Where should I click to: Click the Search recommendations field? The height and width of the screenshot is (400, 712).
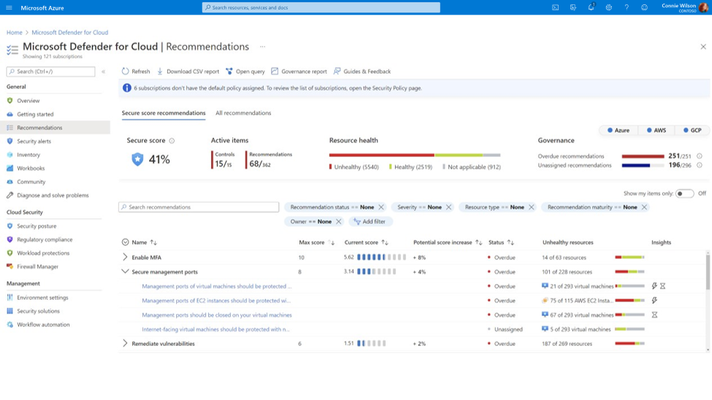[199, 207]
